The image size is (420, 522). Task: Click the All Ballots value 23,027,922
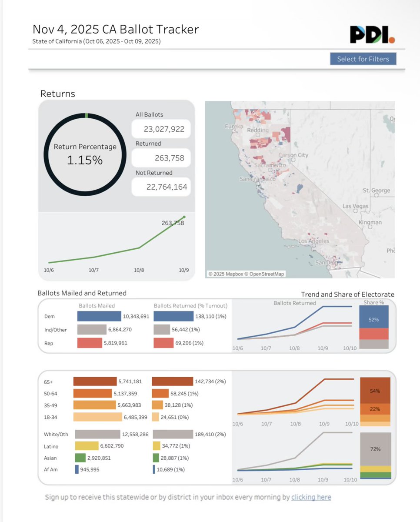161,129
